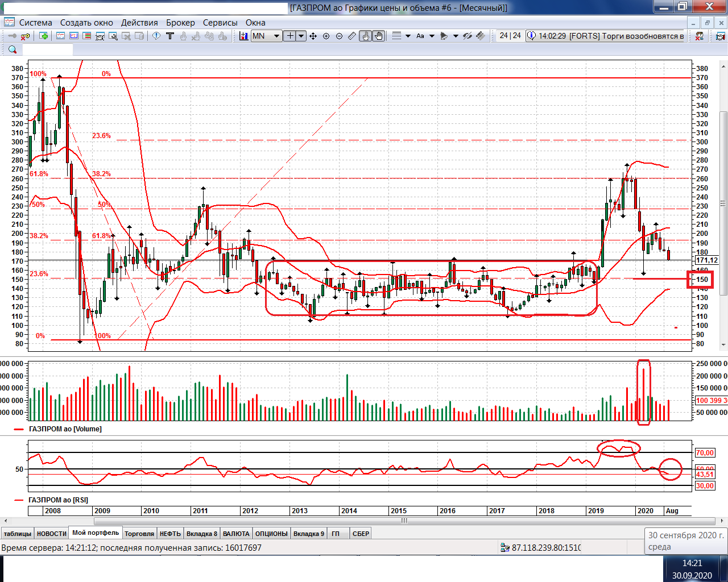The image size is (728, 582).
Task: Click the bold T text icon
Action: 170,36
